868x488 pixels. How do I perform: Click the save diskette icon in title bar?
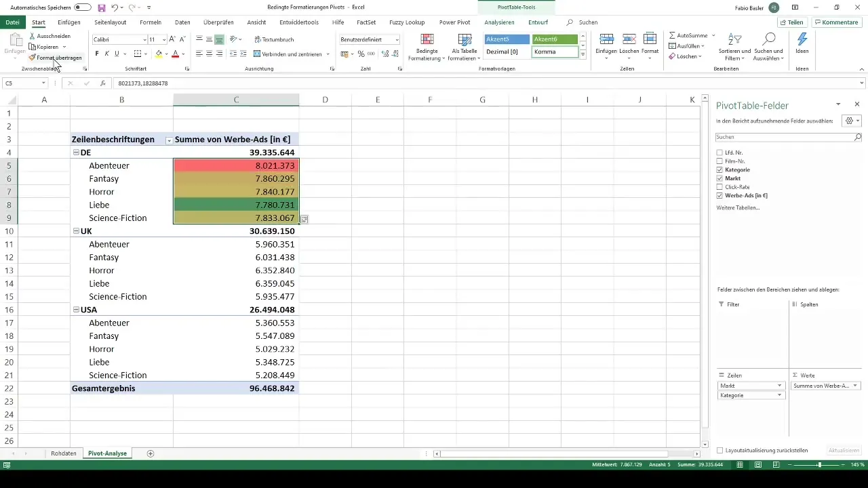pos(102,7)
